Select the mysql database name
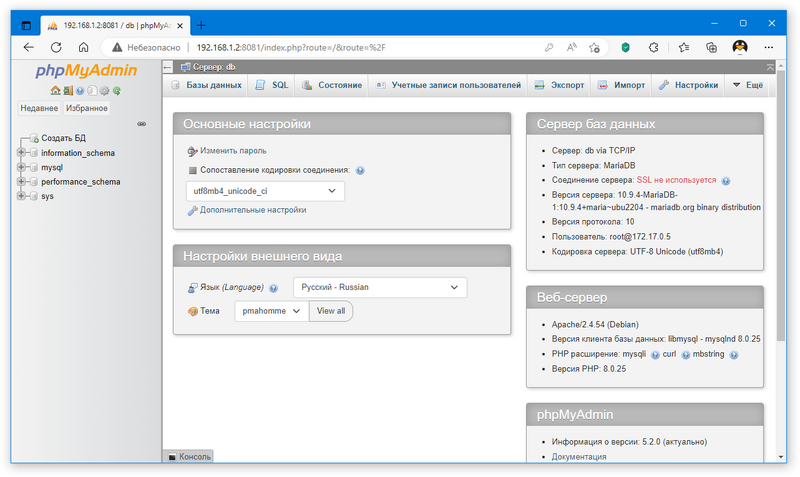The height and width of the screenshot is (477, 800). coord(52,167)
